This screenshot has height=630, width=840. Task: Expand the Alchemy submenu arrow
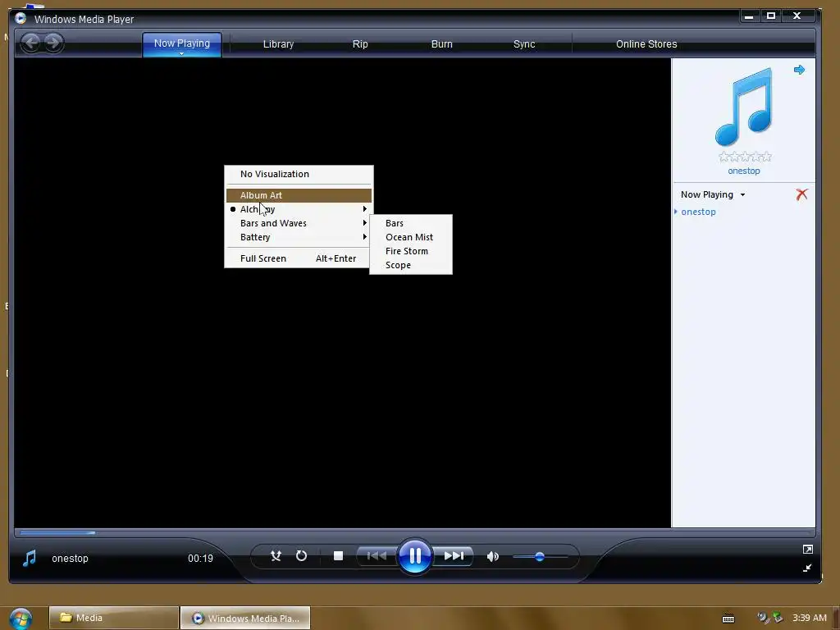coord(365,209)
